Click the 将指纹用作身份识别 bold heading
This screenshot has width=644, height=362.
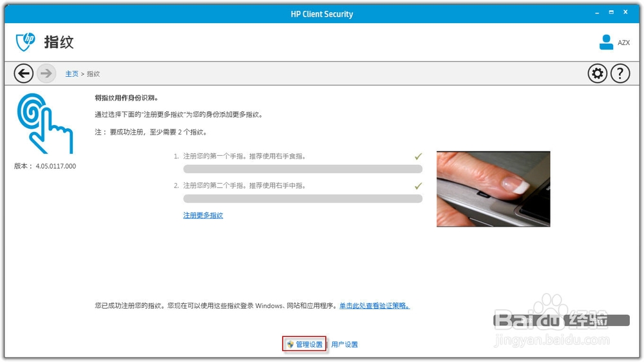tap(126, 98)
